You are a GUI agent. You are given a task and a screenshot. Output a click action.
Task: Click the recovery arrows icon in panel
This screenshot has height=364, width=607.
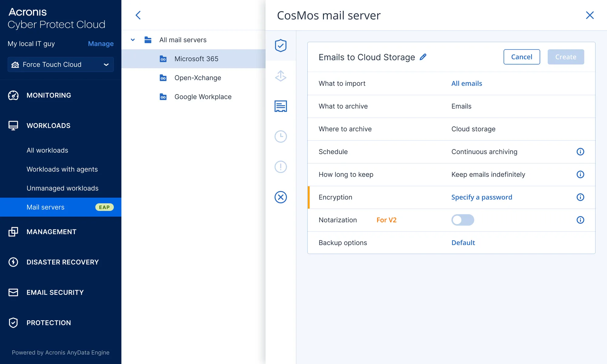280,76
